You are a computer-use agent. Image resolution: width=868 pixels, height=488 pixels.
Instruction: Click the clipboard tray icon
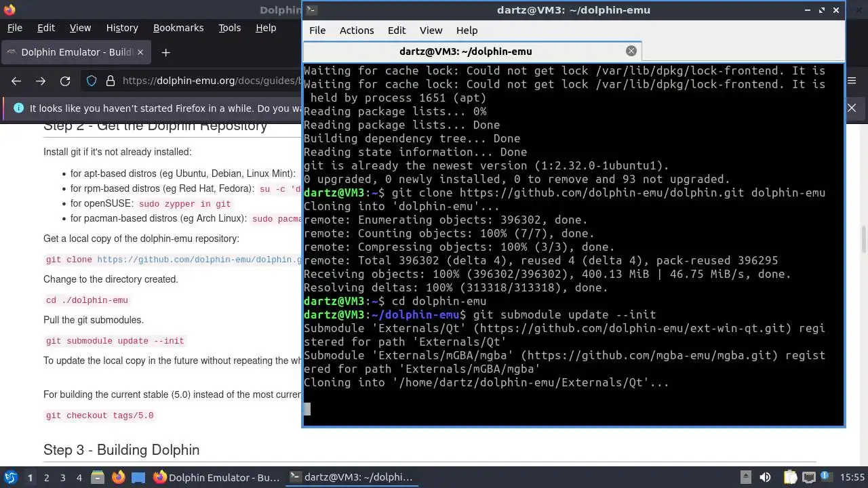[x=790, y=477]
